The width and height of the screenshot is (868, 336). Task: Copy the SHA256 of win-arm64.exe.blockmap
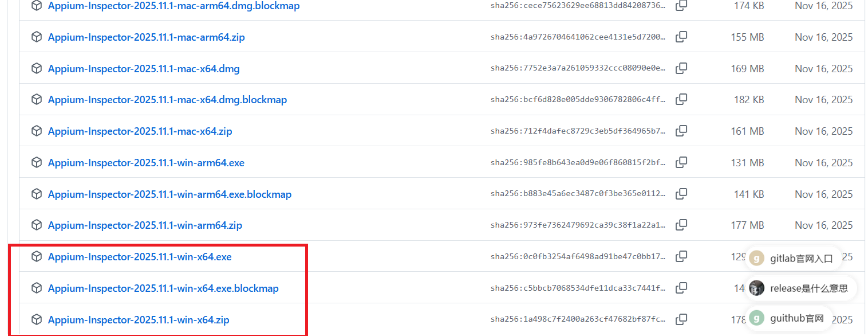pos(681,194)
